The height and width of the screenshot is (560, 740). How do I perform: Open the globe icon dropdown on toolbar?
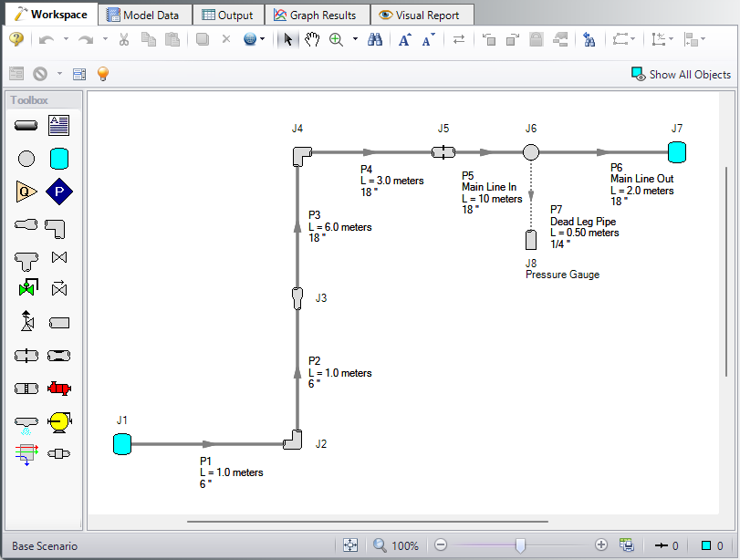pos(265,40)
